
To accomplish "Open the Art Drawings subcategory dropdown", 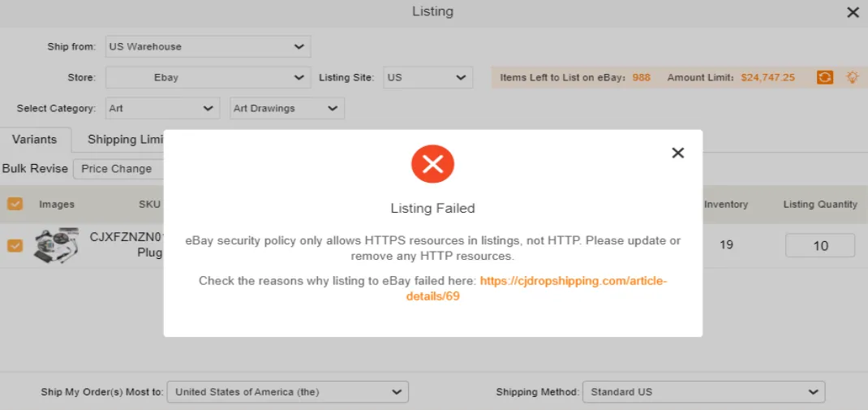I will point(286,108).
